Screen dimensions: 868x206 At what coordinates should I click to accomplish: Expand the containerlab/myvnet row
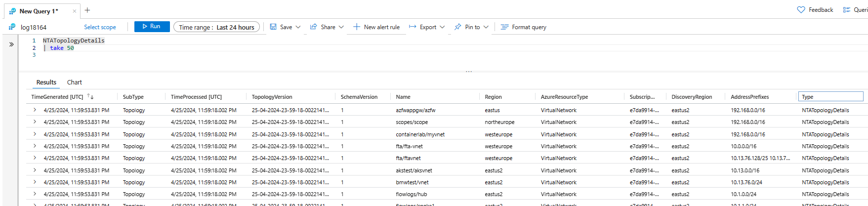point(35,134)
